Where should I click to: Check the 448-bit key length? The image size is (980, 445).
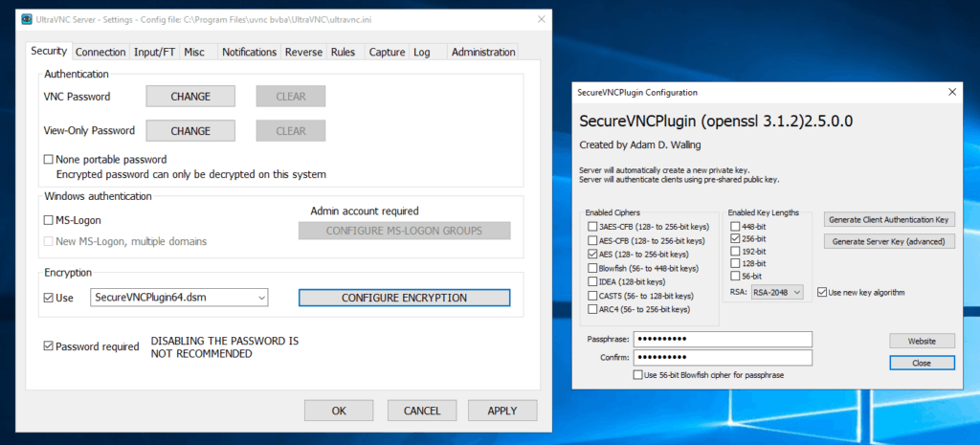click(x=735, y=226)
